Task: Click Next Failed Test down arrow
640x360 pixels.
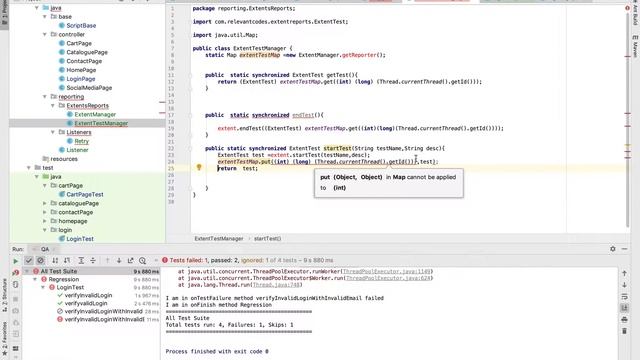Action: click(119, 260)
